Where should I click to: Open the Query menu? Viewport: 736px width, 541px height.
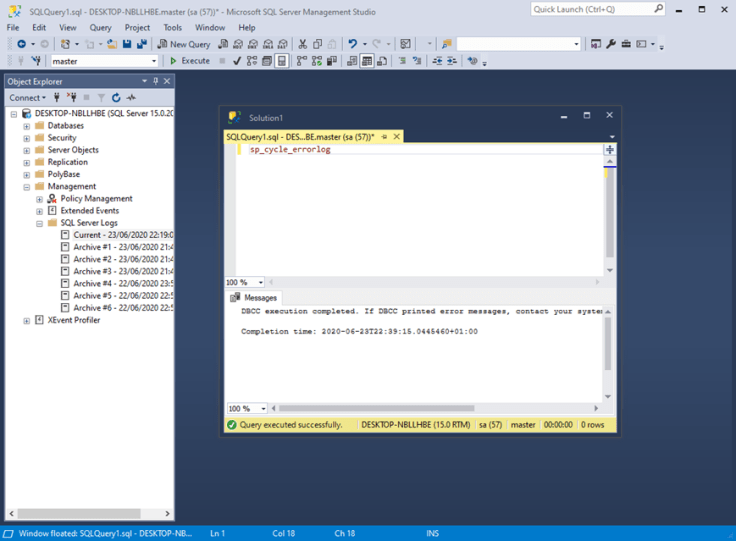click(x=100, y=28)
